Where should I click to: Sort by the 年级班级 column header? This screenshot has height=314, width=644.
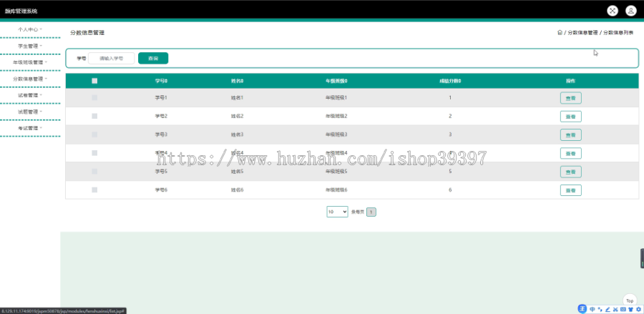point(336,81)
